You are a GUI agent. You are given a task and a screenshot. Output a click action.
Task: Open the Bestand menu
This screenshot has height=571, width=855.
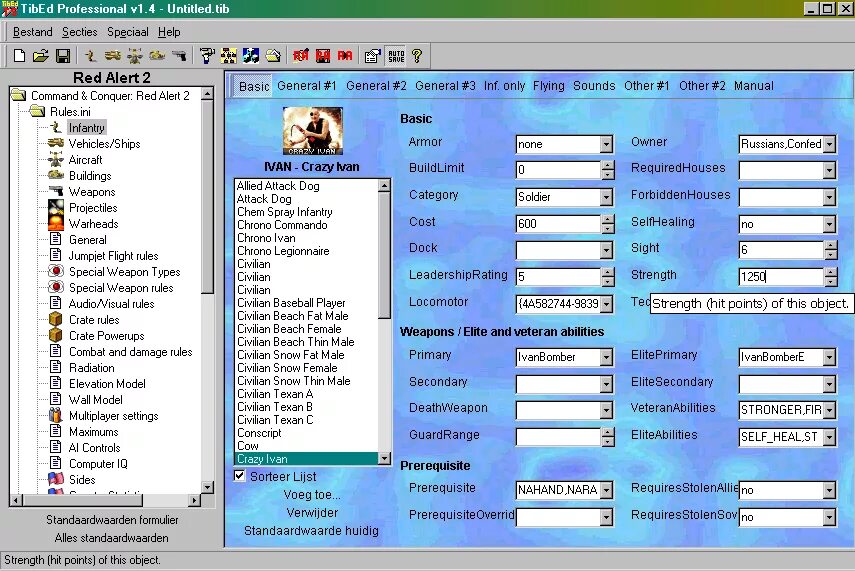click(33, 32)
